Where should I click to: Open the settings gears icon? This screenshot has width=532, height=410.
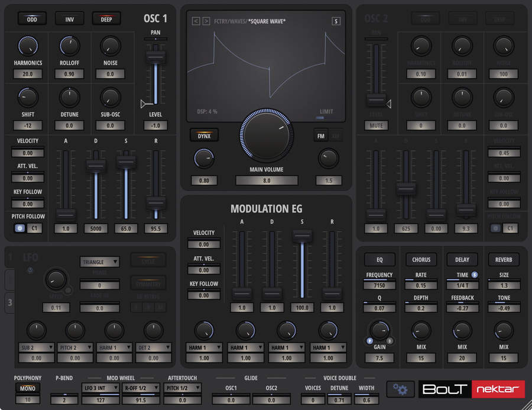[400, 389]
